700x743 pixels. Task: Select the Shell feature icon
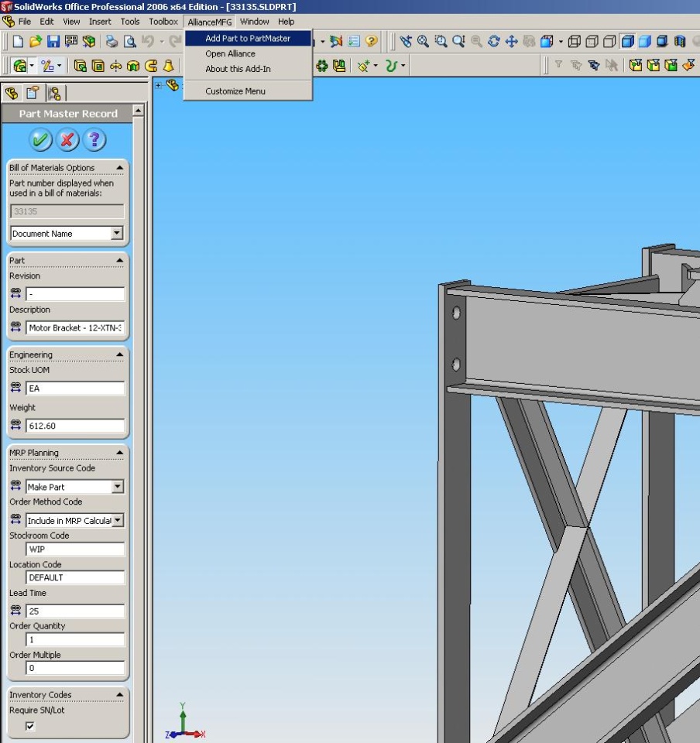pos(98,66)
